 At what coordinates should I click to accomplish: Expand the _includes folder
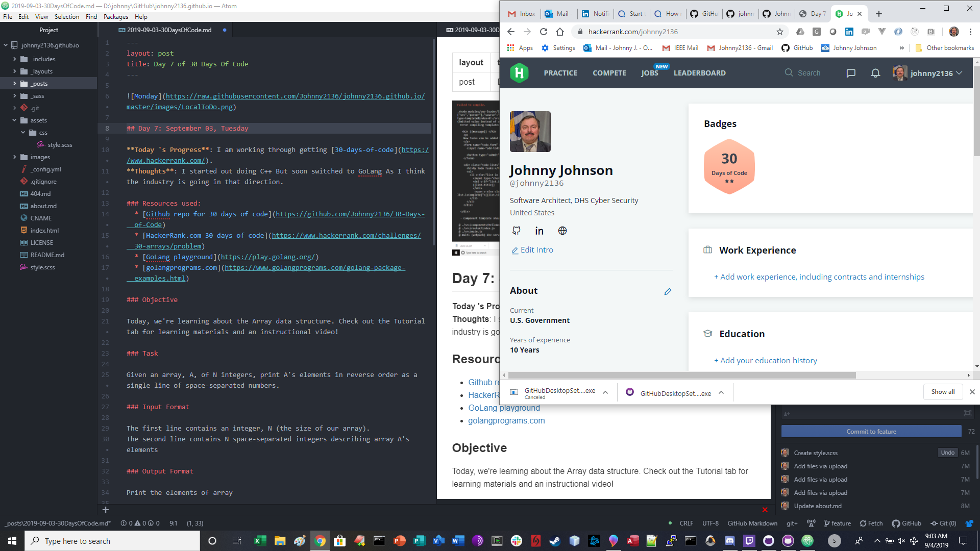pos(15,59)
